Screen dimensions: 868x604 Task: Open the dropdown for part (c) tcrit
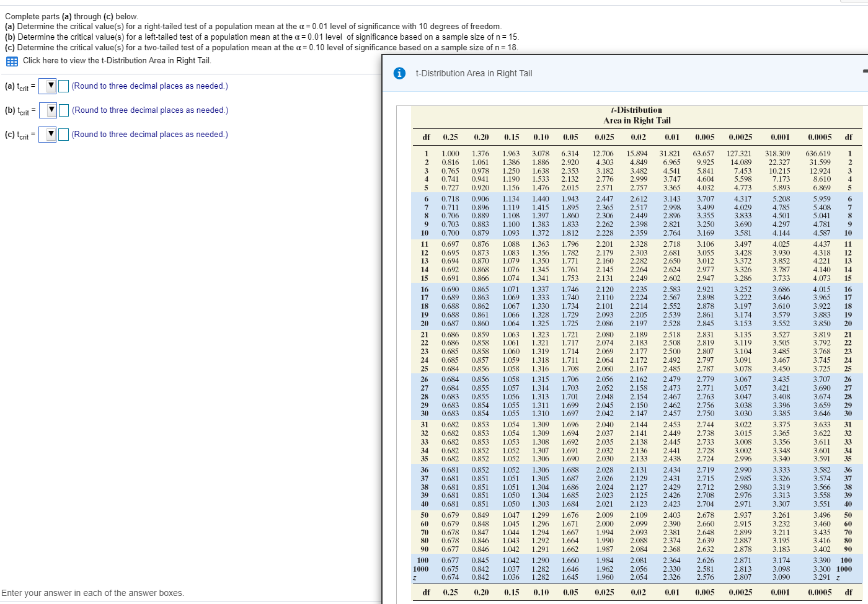pos(47,135)
